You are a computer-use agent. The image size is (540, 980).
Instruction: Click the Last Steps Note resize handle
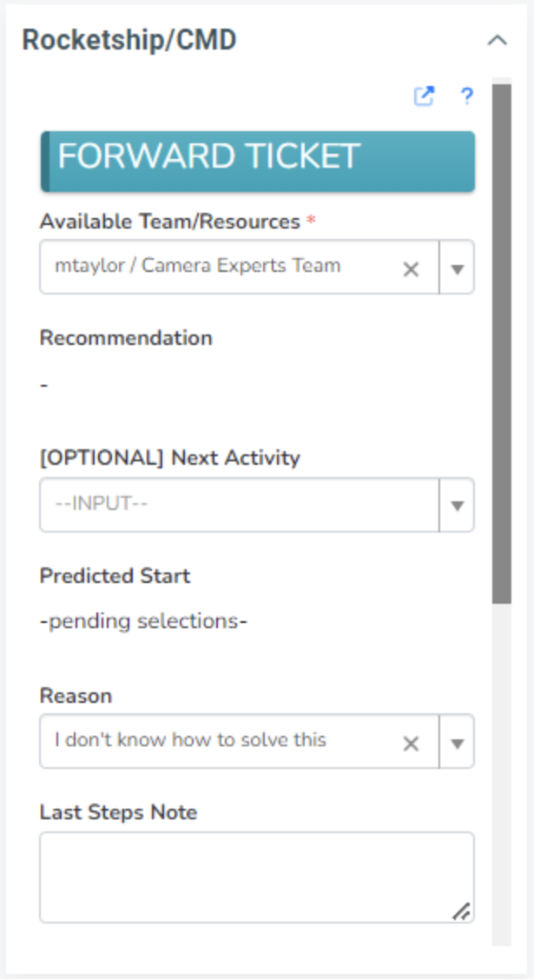click(462, 910)
